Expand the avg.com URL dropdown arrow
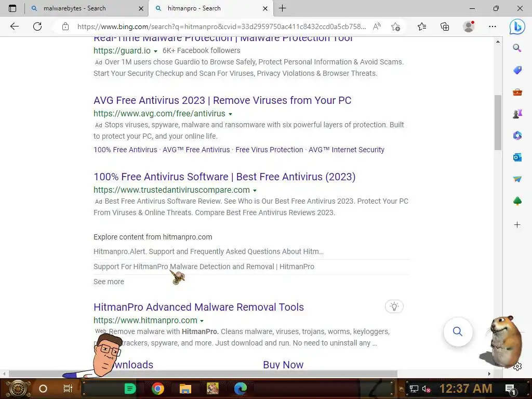 tap(230, 114)
